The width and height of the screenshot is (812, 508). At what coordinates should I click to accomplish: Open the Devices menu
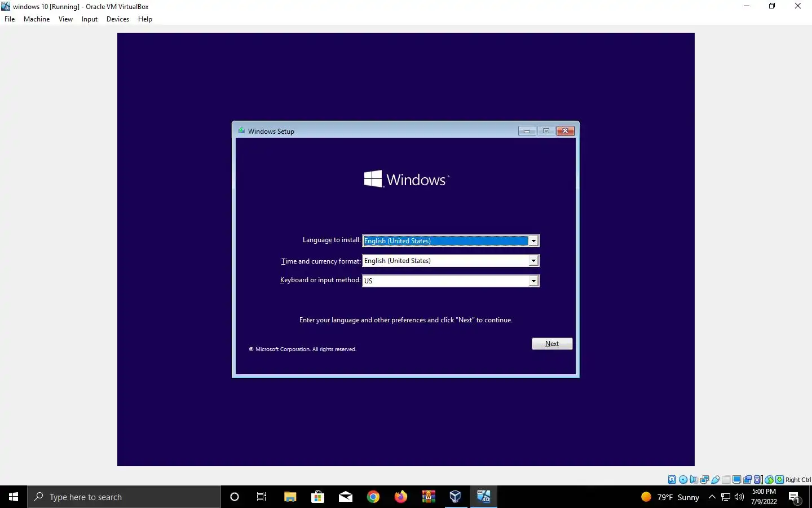point(118,19)
